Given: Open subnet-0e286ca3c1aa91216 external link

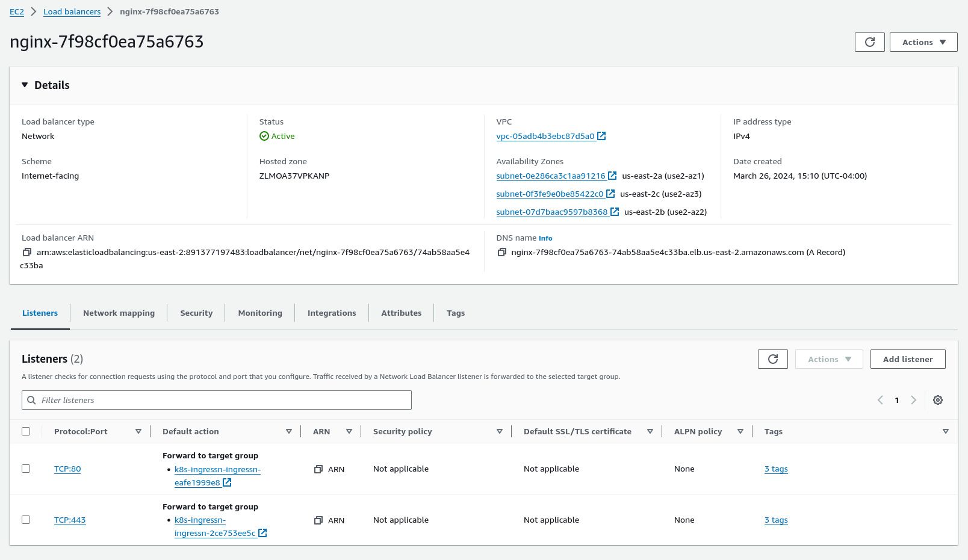Looking at the screenshot, I should pyautogui.click(x=612, y=175).
